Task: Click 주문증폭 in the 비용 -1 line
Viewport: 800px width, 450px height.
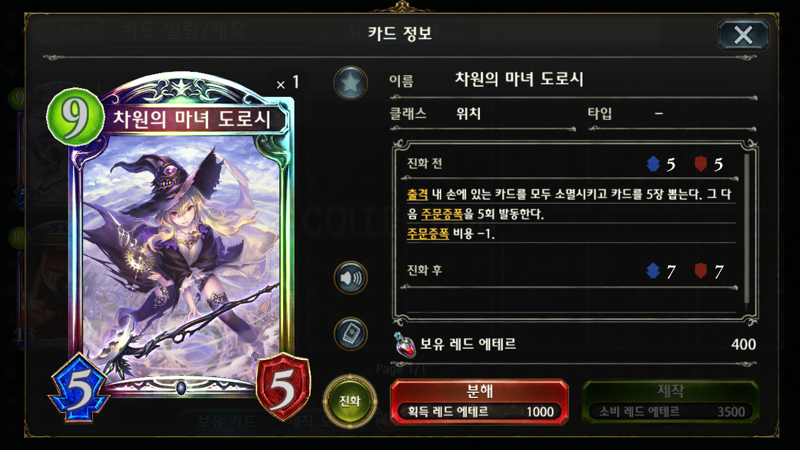Action: (x=428, y=234)
